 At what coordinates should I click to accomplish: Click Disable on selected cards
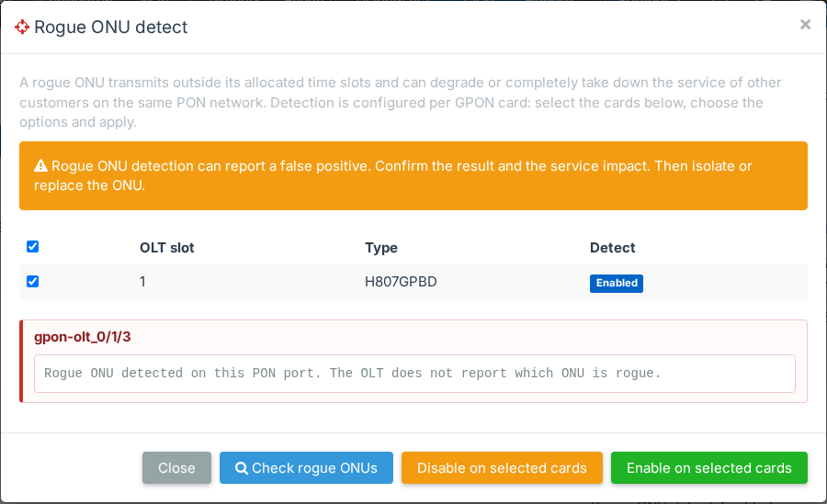tap(502, 467)
